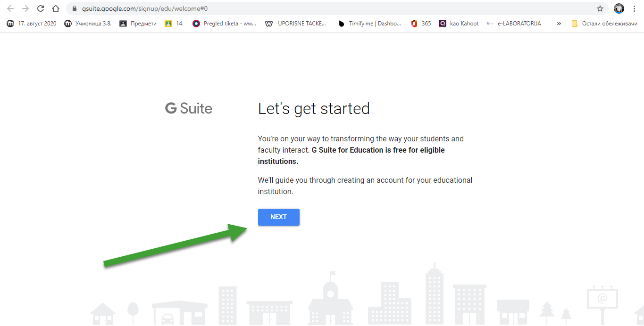644x326 pixels.
Task: Click the gsuite.google.com address bar
Action: coord(283,8)
